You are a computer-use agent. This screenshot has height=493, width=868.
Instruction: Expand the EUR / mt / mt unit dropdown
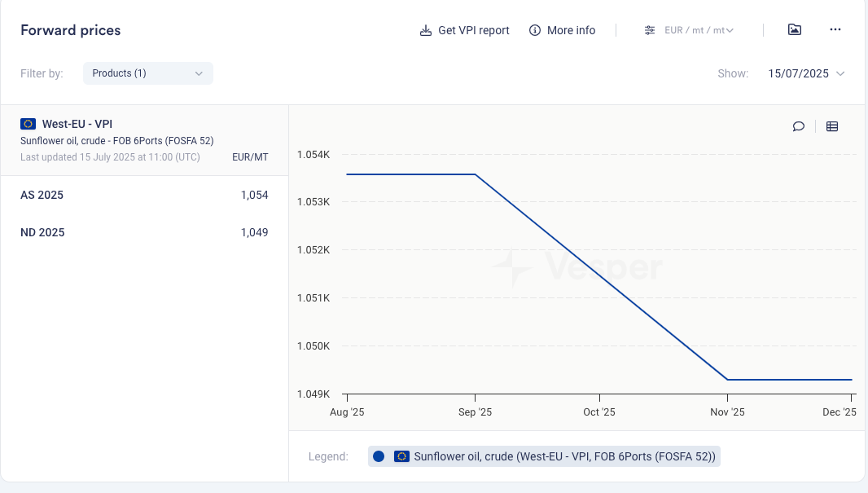pyautogui.click(x=699, y=30)
